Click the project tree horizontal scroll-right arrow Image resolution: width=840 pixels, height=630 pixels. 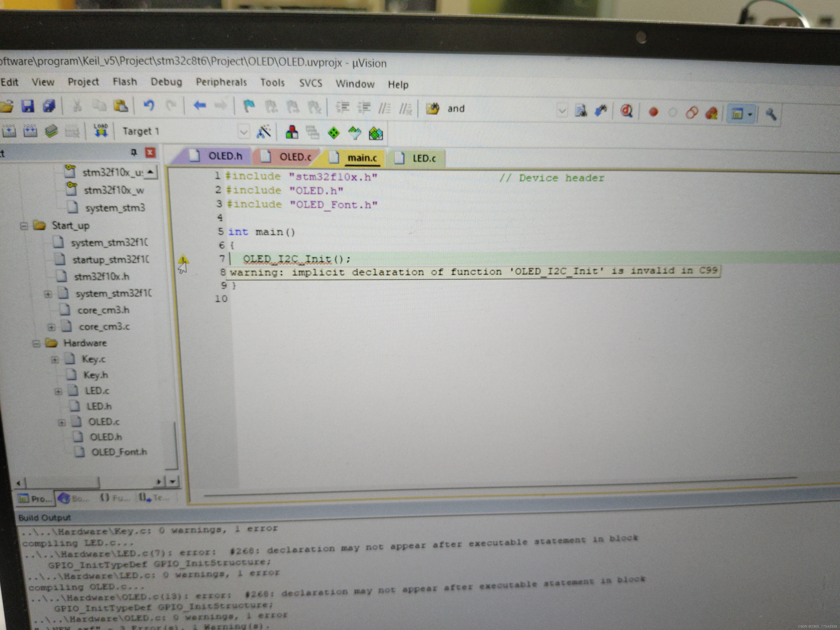159,482
